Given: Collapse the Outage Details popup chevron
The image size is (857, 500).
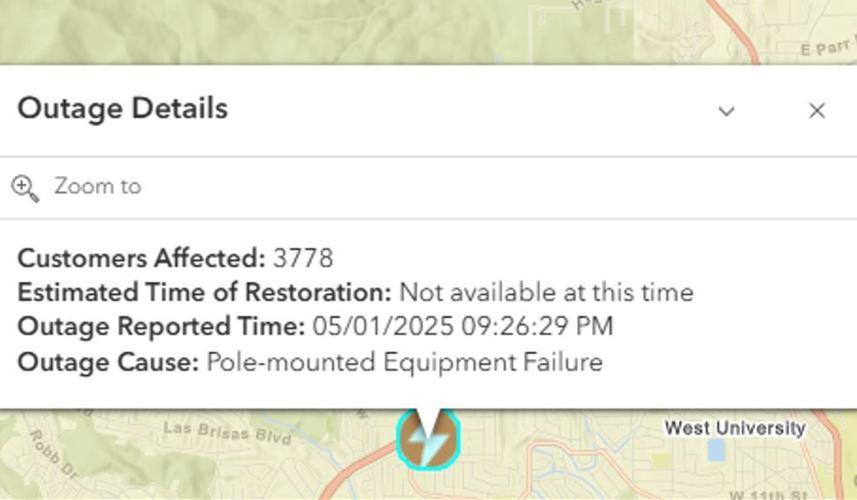Looking at the screenshot, I should coord(727,111).
